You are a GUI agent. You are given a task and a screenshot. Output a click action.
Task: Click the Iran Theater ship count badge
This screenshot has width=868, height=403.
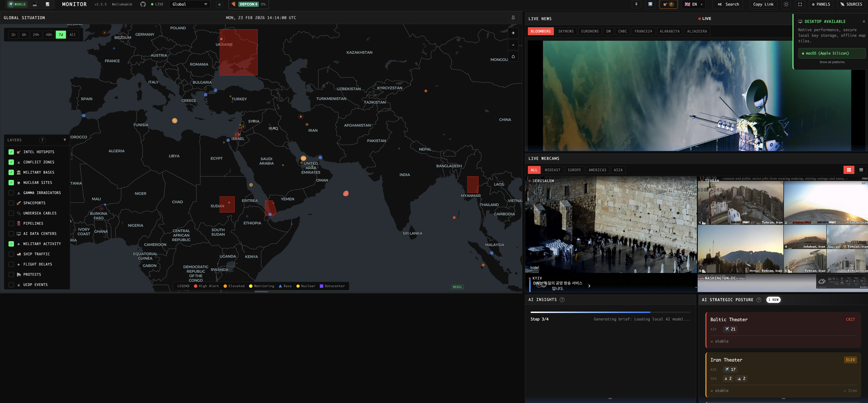741,379
